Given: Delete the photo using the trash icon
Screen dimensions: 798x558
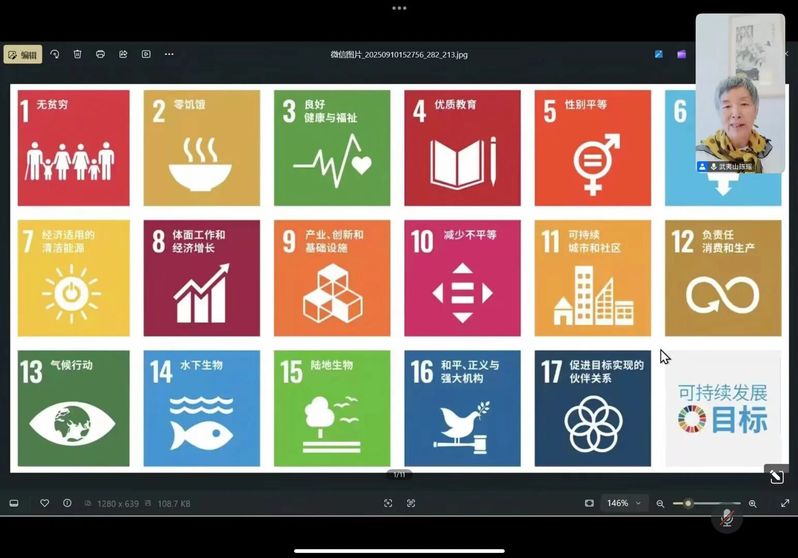Looking at the screenshot, I should [77, 54].
